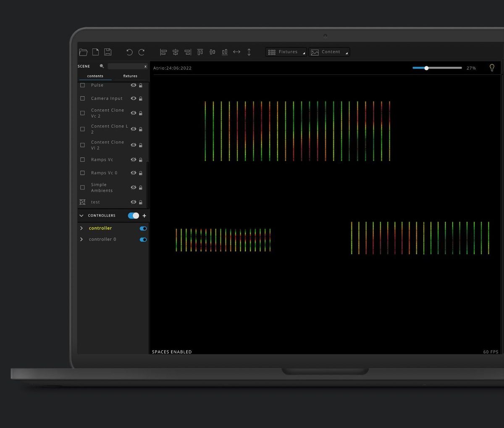The height and width of the screenshot is (428, 504).
Task: Undo the last action
Action: point(129,52)
